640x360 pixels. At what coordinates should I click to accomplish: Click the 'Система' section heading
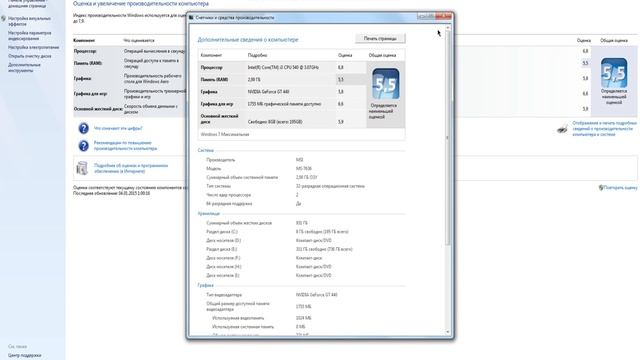(206, 150)
